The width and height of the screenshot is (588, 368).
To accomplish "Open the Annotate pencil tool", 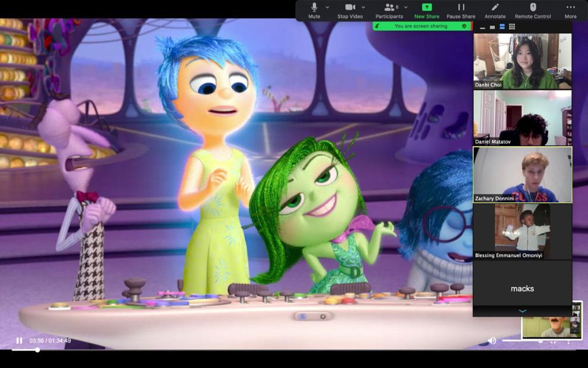I will pyautogui.click(x=495, y=11).
